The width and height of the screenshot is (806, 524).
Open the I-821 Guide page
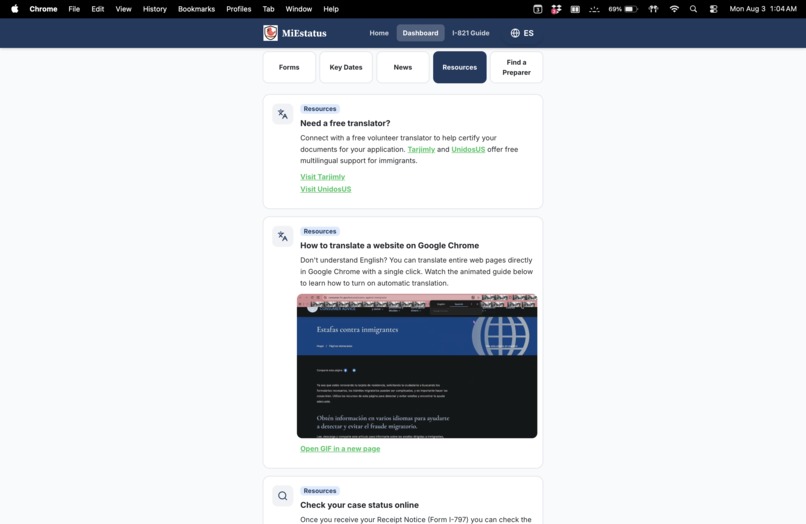pyautogui.click(x=470, y=33)
